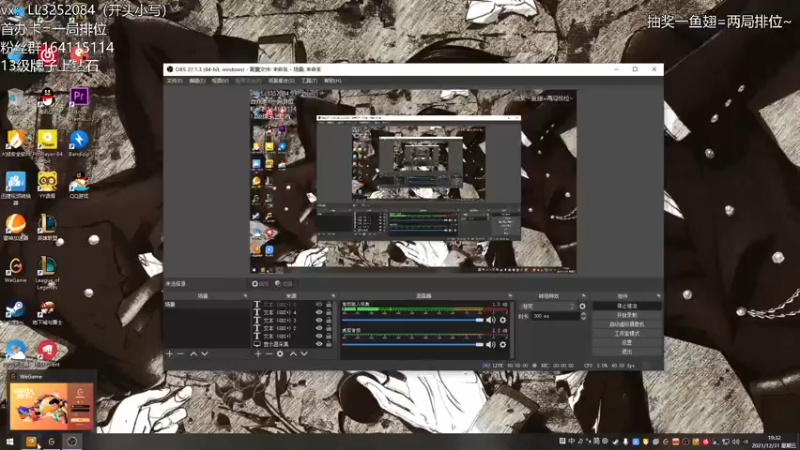Open the 文件(F) menu in OBS

coord(174,81)
